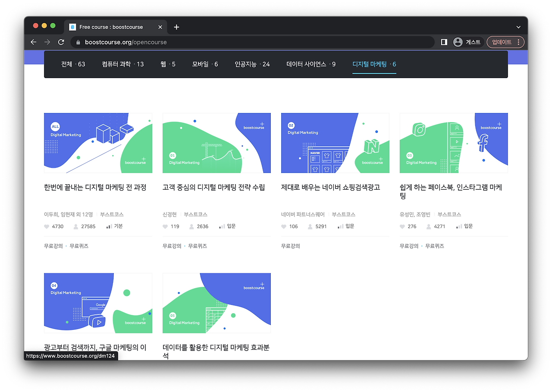
Task: Switch to the 데이터 사이언스 category tab
Action: tap(310, 63)
